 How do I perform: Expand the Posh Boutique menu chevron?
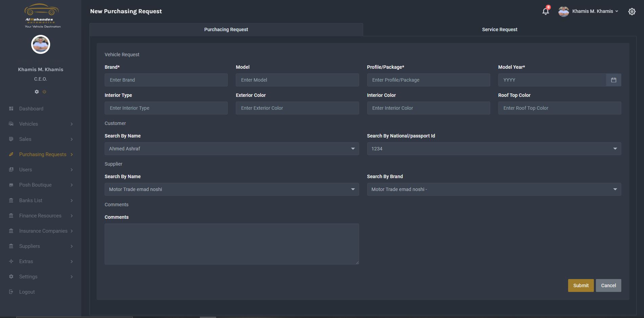pyautogui.click(x=71, y=185)
